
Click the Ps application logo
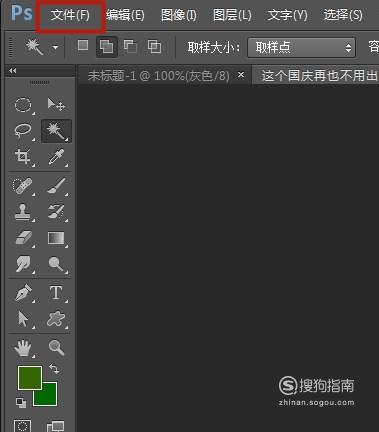pos(22,13)
